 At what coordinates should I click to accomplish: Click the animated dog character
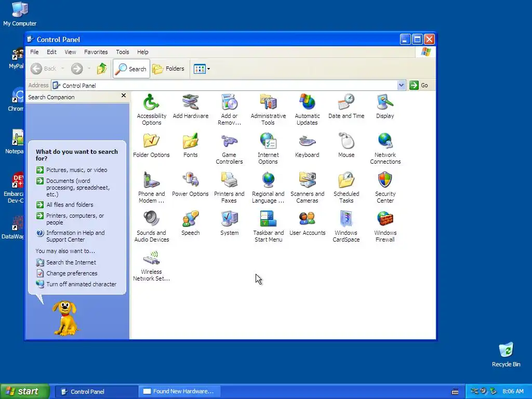[x=65, y=318]
